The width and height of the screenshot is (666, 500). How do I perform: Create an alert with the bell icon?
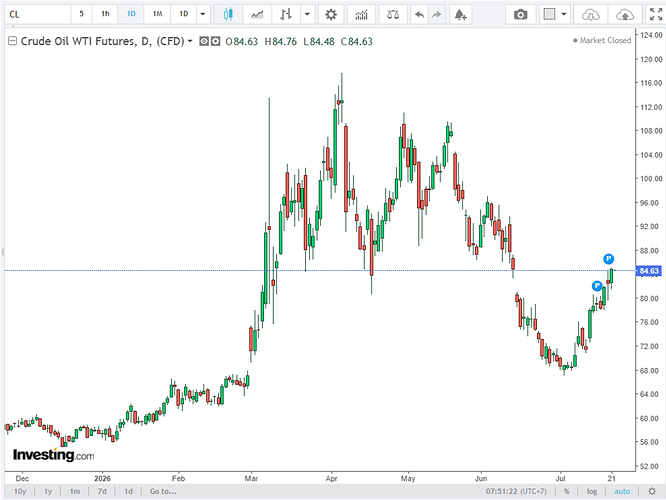click(x=460, y=14)
